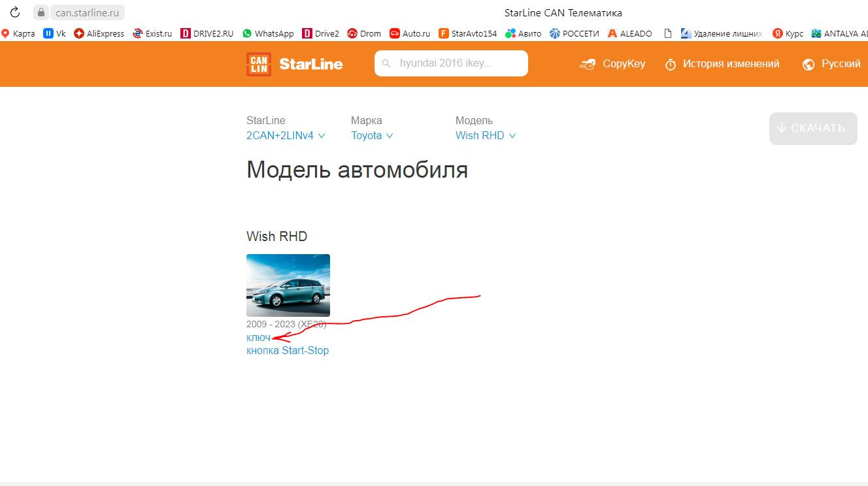The width and height of the screenshot is (868, 486).
Task: Open the Vk bookmark
Action: (x=54, y=33)
